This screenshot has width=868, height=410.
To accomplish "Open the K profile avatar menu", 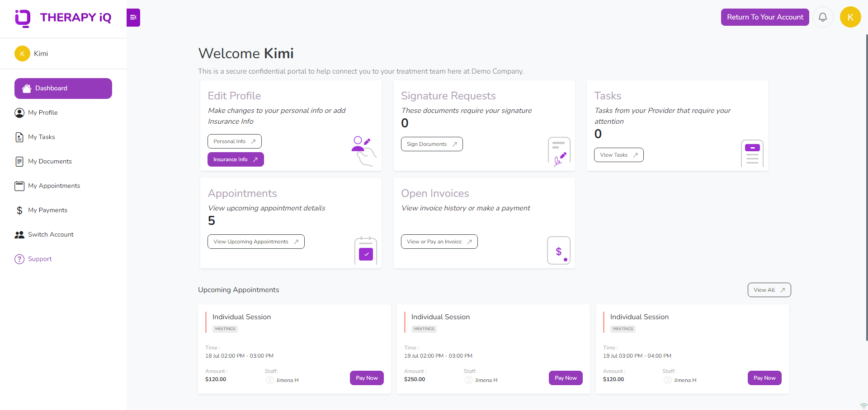I will click(850, 17).
